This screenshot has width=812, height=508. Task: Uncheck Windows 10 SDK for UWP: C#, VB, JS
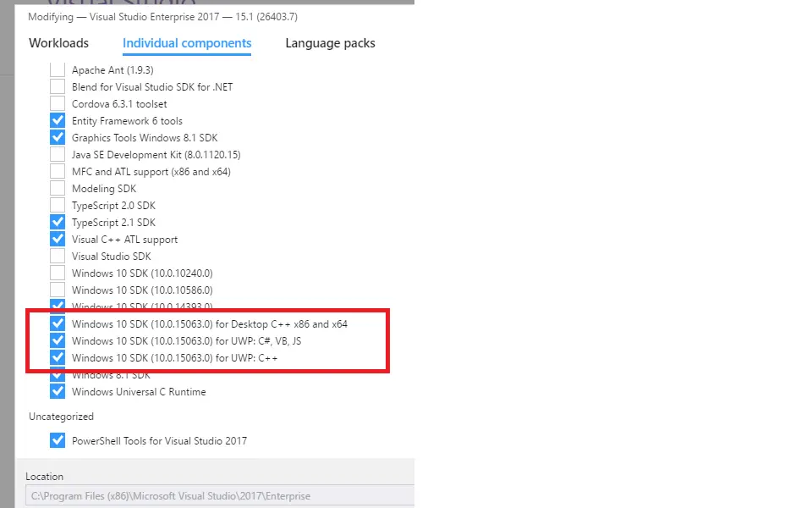click(x=58, y=341)
